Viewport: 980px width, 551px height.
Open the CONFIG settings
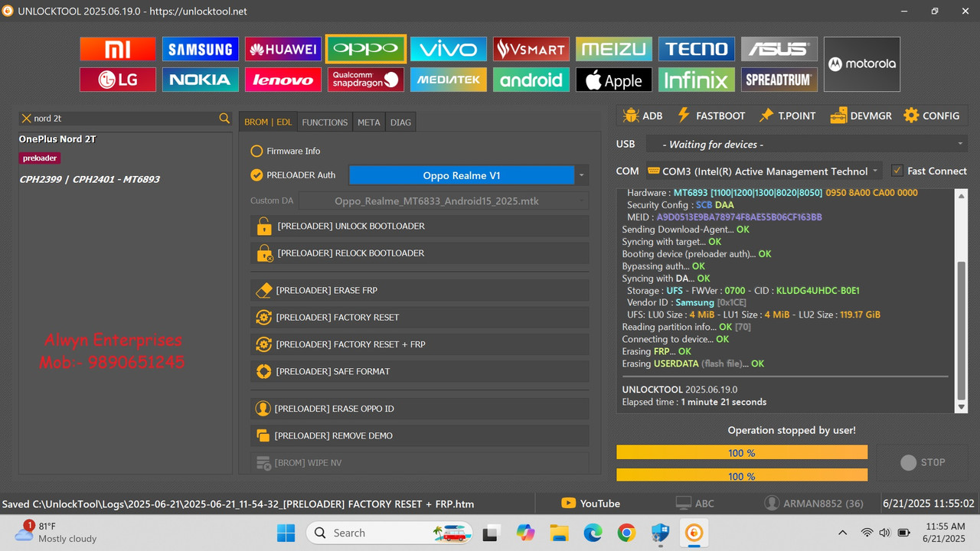pyautogui.click(x=931, y=116)
